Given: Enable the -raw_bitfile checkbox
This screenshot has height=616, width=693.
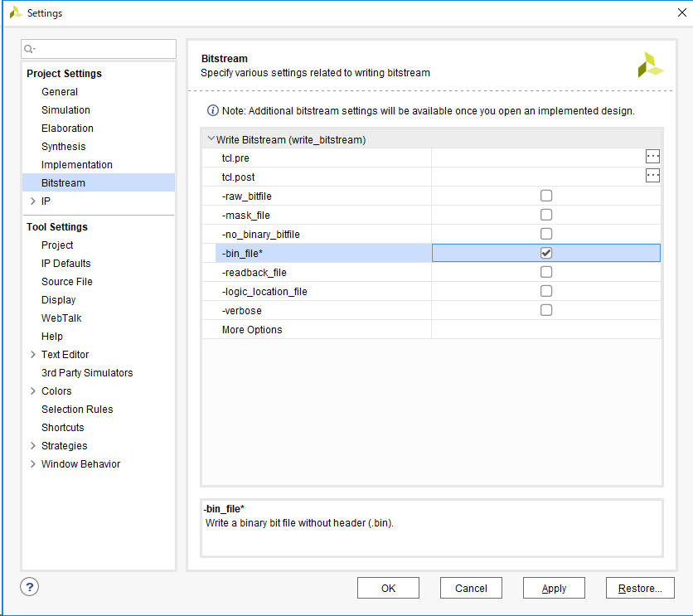Looking at the screenshot, I should click(546, 196).
